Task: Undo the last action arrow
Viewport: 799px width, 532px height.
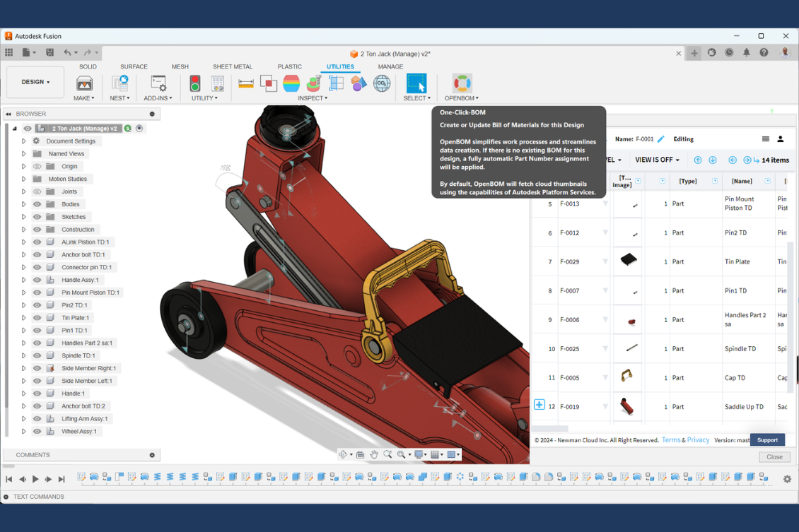Action: [67, 52]
